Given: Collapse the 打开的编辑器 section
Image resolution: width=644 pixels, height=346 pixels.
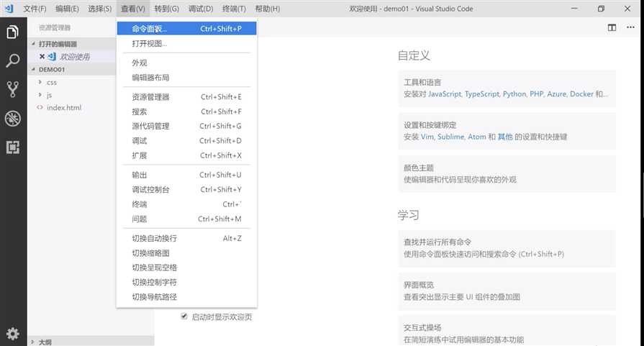Looking at the screenshot, I should click(x=33, y=44).
